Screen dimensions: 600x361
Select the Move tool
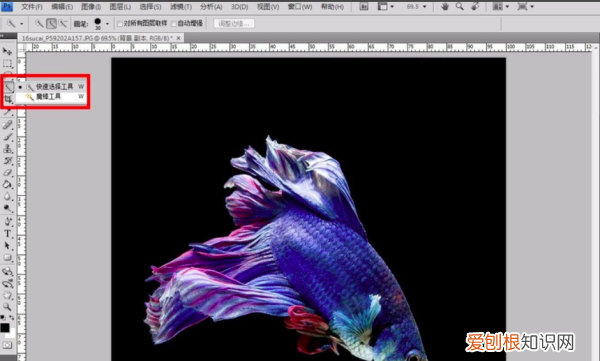[7, 51]
